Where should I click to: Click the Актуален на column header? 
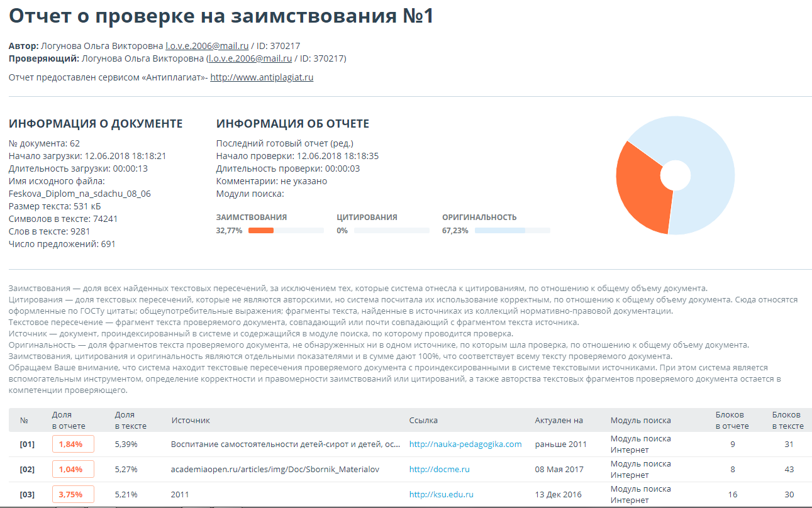tap(559, 420)
